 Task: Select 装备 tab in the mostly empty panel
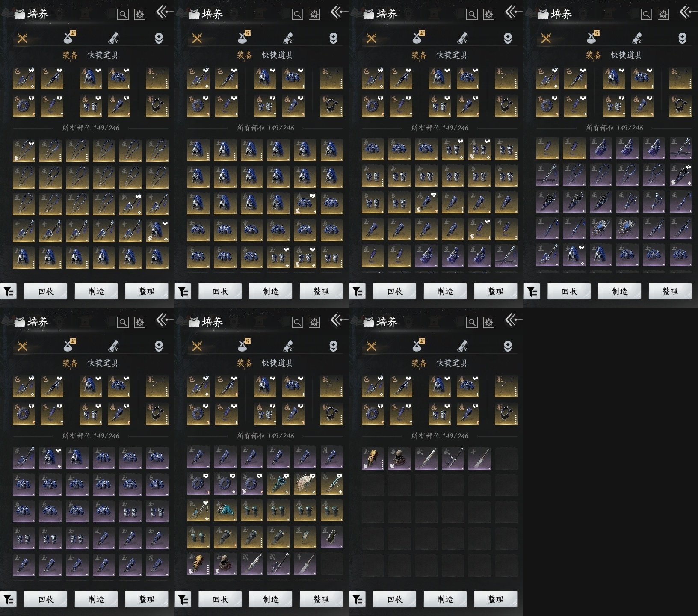(x=419, y=363)
